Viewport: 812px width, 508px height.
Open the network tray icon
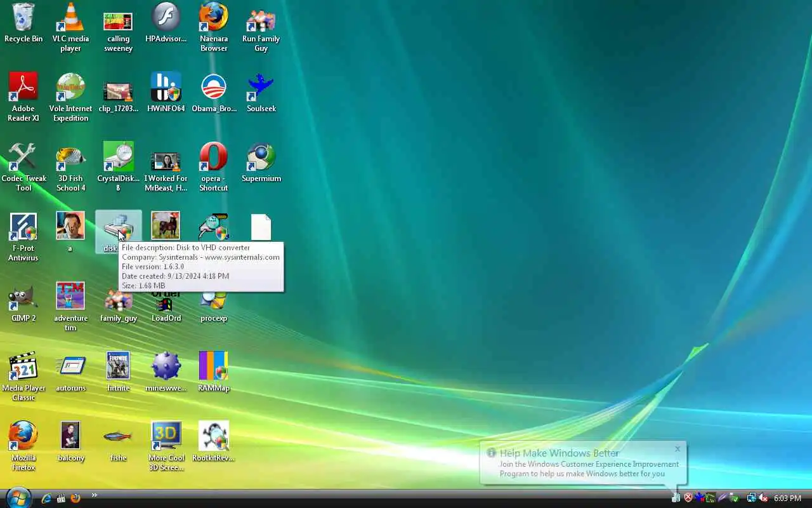tap(751, 498)
